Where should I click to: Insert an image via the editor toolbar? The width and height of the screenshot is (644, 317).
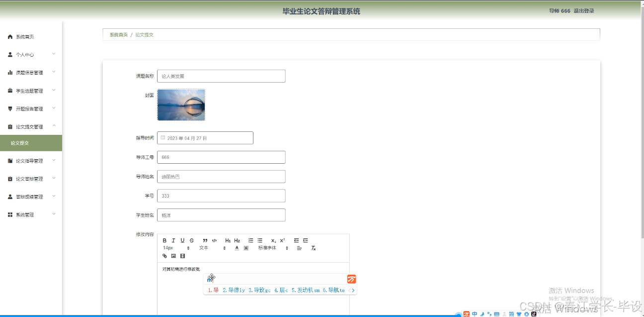(174, 256)
